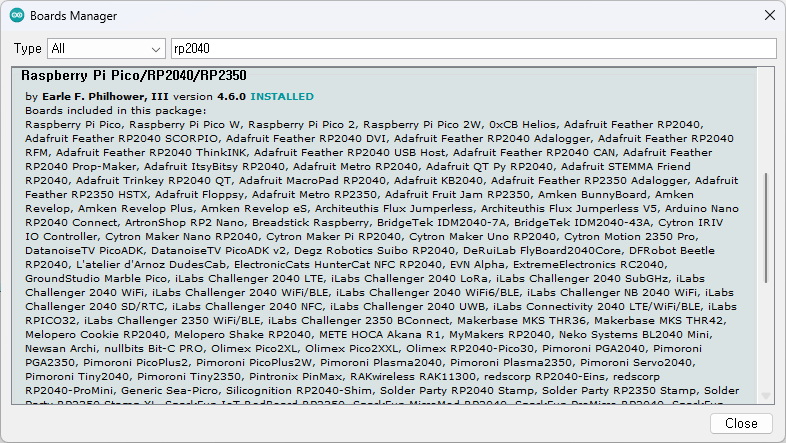Click 'Pimoroni Tiny2040' in the board list
This screenshot has width=786, height=443.
click(77, 376)
